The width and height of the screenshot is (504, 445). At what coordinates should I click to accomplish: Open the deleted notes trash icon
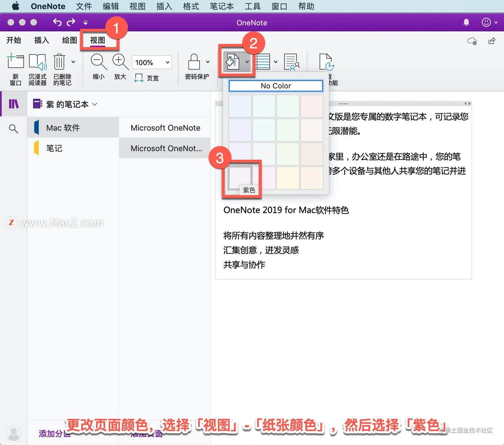(x=59, y=62)
